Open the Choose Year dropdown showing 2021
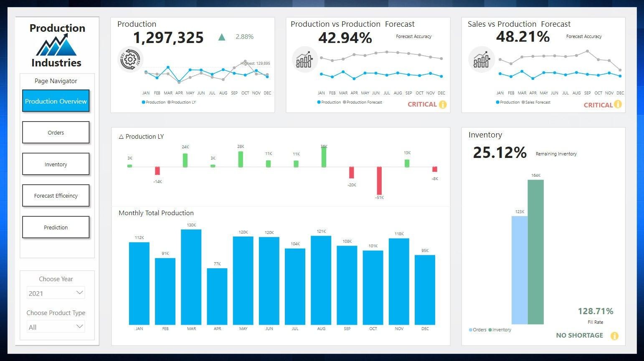The image size is (644, 361). point(56,293)
